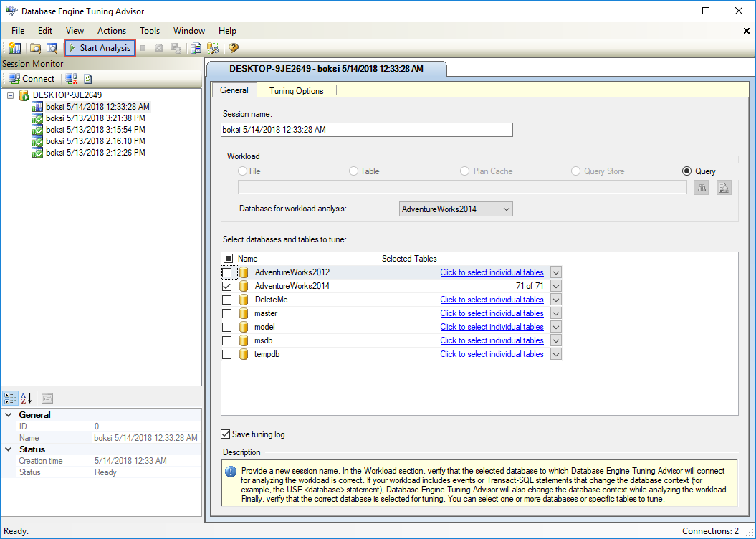756x539 pixels.
Task: Click the New Session toolbar icon
Action: (x=15, y=48)
